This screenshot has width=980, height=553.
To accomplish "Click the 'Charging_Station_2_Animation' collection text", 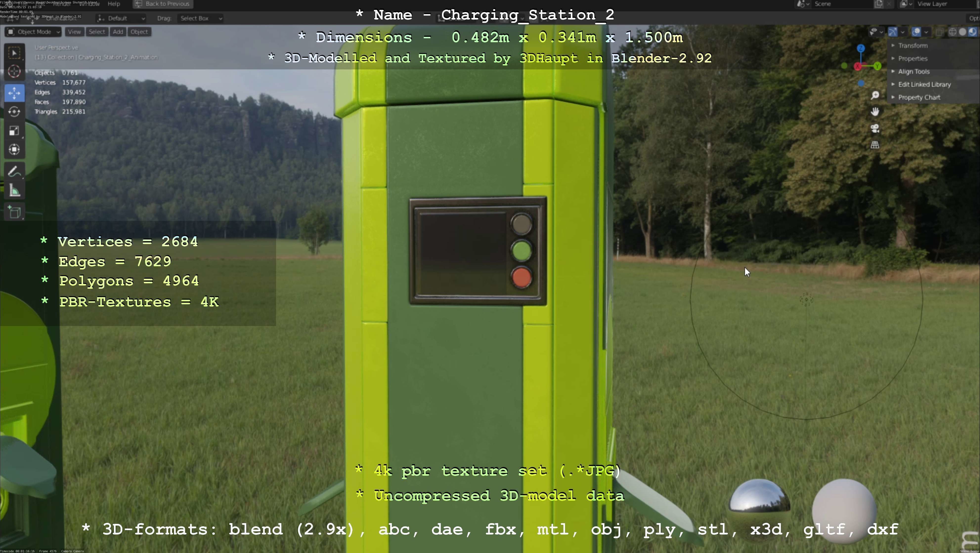I will pos(118,57).
